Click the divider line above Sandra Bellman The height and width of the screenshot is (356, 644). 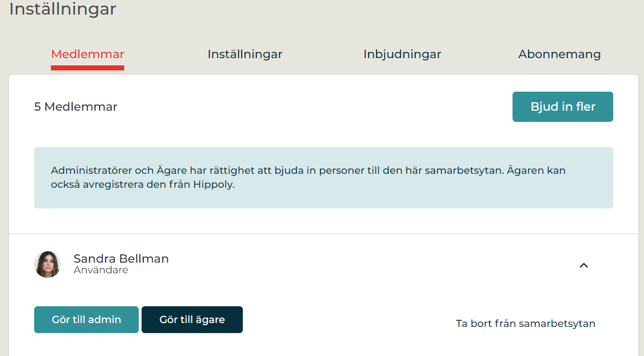click(x=323, y=234)
